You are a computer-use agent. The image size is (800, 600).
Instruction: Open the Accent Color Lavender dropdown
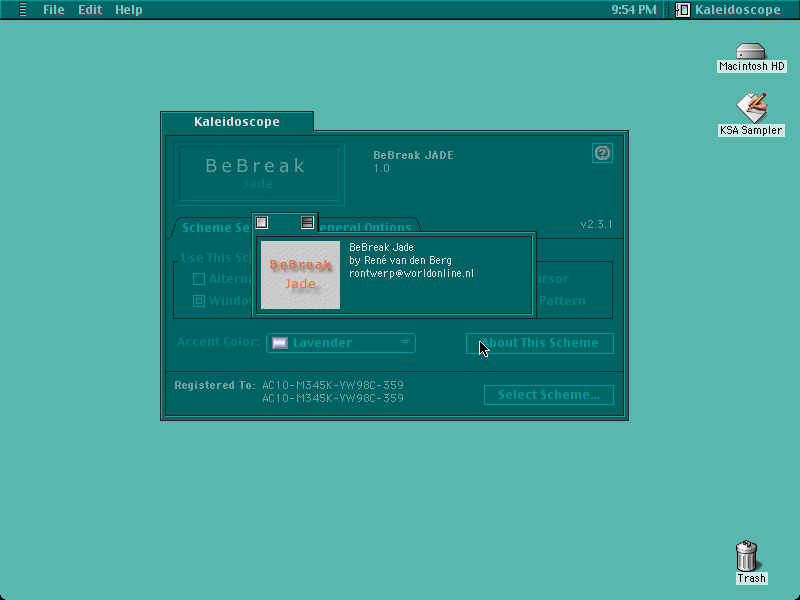[x=341, y=343]
